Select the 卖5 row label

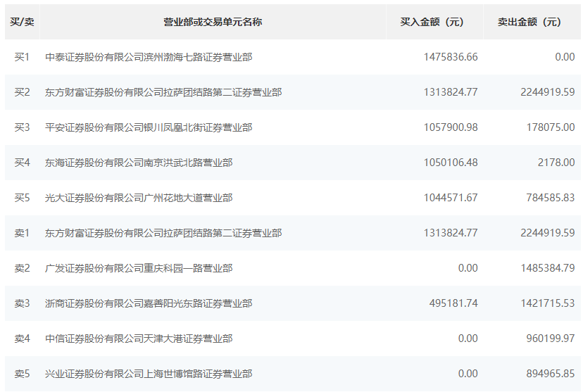click(22, 374)
